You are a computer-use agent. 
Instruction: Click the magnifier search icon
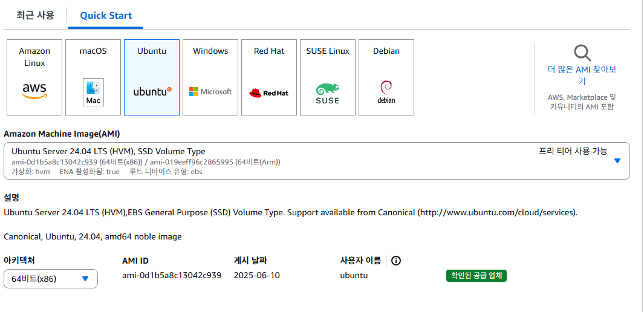click(x=582, y=53)
